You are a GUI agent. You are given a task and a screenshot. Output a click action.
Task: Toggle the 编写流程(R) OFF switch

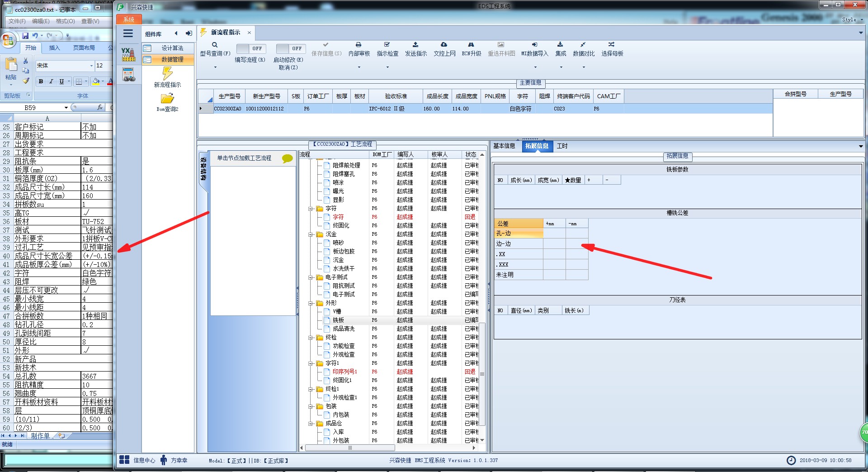pyautogui.click(x=251, y=48)
